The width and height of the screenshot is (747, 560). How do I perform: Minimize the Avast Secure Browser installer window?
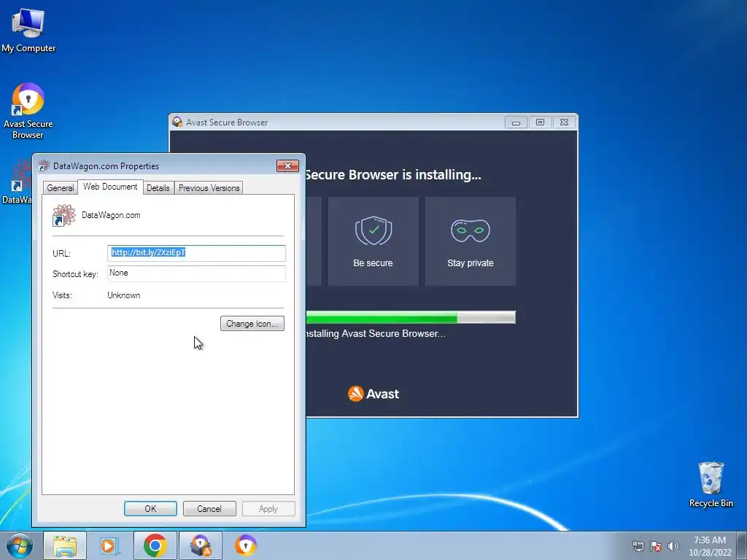coord(516,122)
